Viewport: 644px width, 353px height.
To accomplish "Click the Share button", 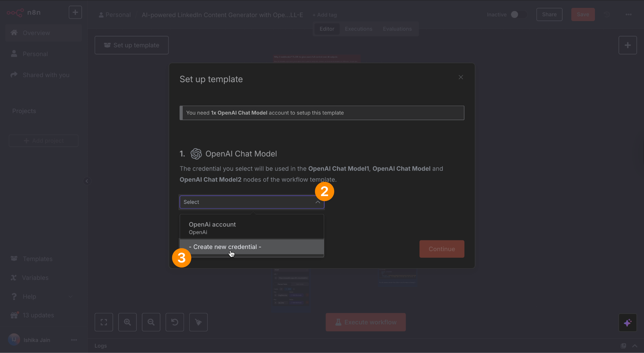I will pos(549,14).
